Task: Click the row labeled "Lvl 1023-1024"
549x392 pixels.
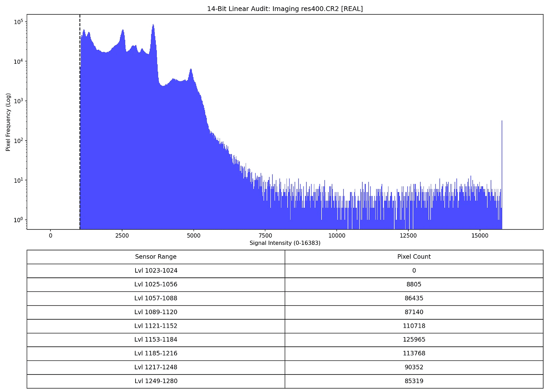Action: 156,271
